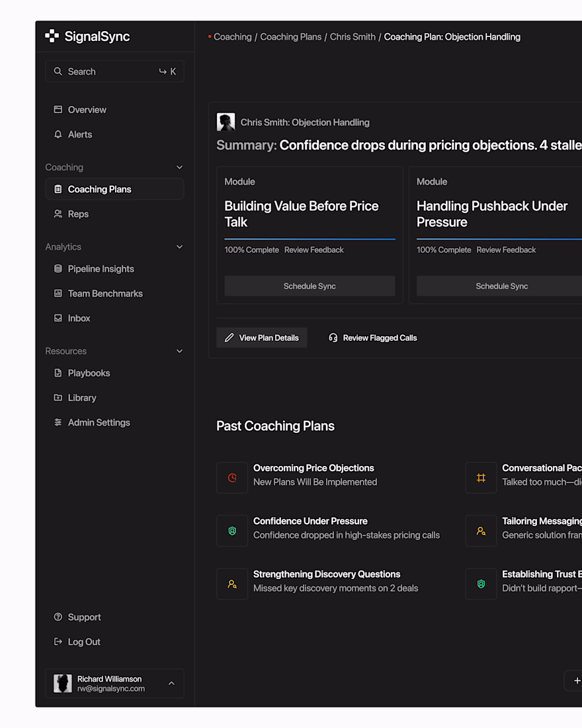
Task: Review Feedback for Handling Pushback Under Pressure
Action: [506, 250]
